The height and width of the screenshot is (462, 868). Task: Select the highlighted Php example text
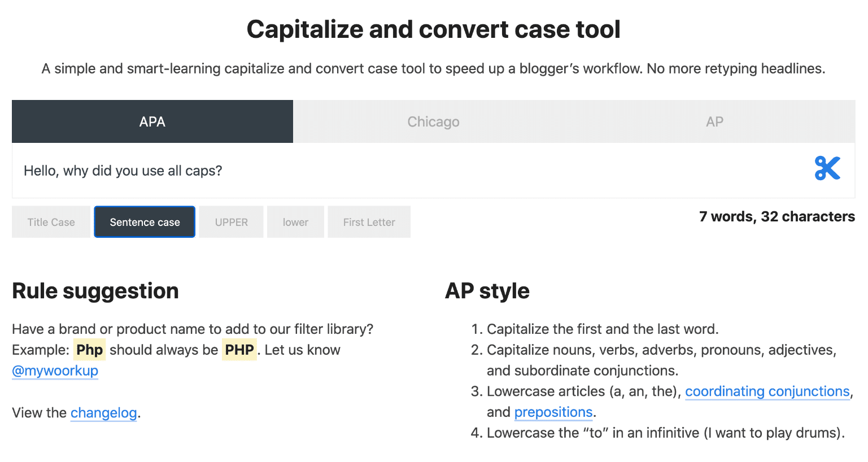pos(89,349)
